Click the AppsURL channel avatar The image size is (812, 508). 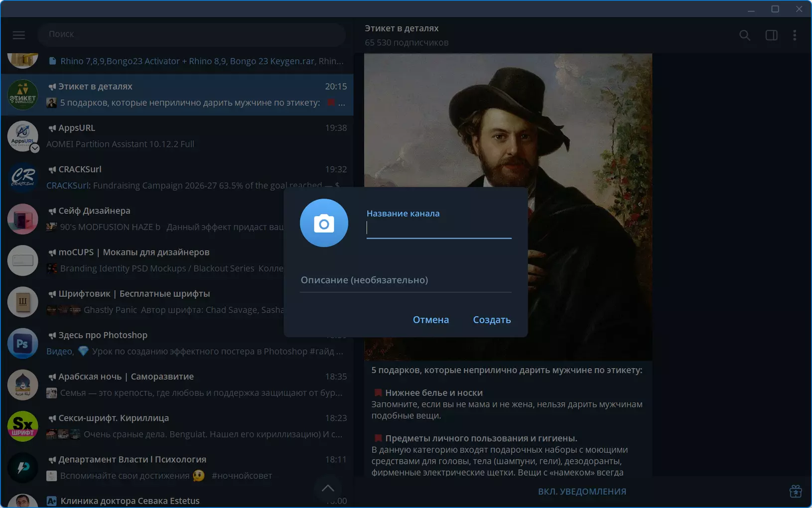[22, 136]
